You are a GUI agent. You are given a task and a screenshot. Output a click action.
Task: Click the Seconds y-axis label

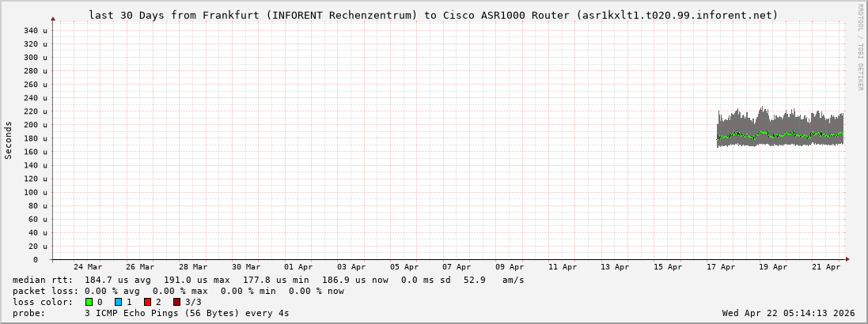(x=9, y=140)
